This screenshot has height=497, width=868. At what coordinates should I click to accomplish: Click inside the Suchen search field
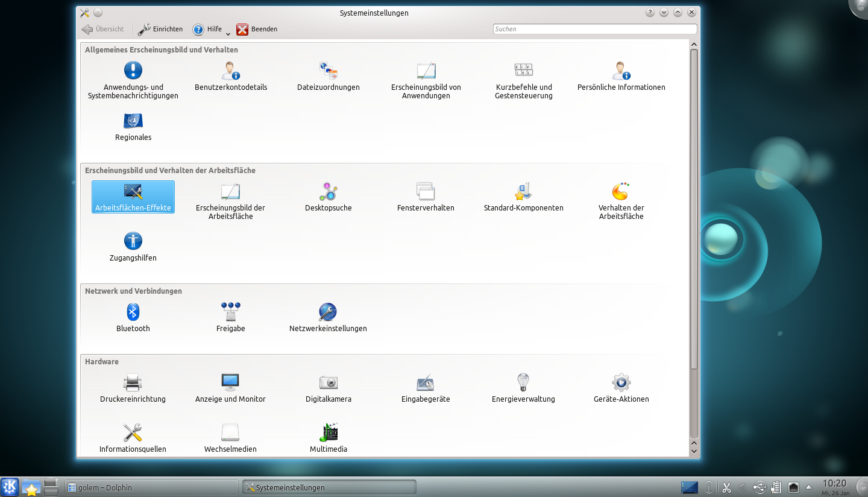click(594, 29)
